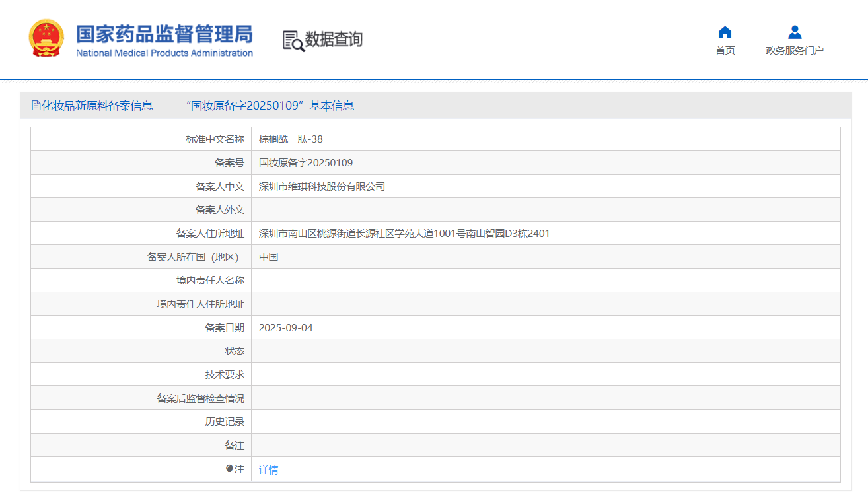Select the value 中国
This screenshot has width=868, height=501.
pos(268,257)
